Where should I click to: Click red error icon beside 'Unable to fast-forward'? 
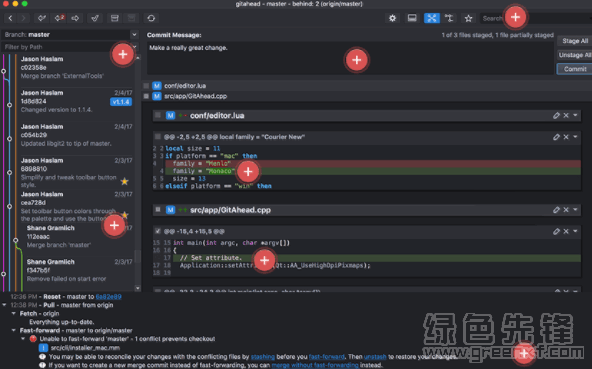point(33,339)
